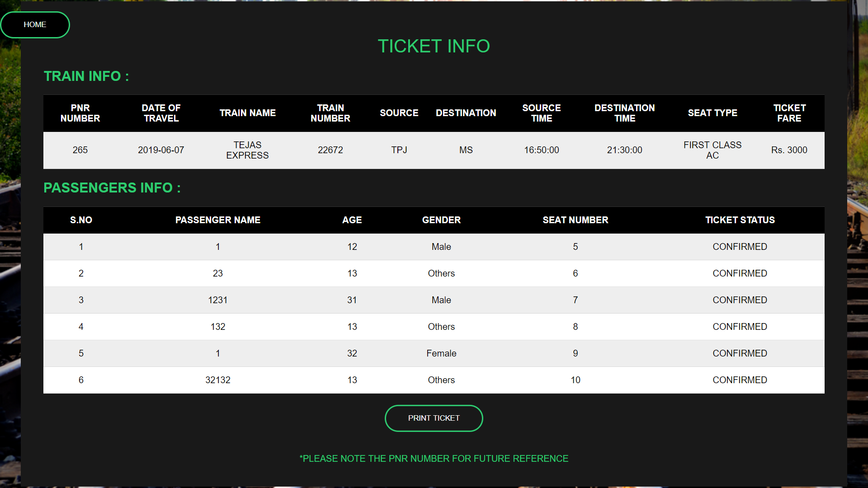This screenshot has height=488, width=868.
Task: Click the PRINT TICKET button
Action: coord(434,418)
